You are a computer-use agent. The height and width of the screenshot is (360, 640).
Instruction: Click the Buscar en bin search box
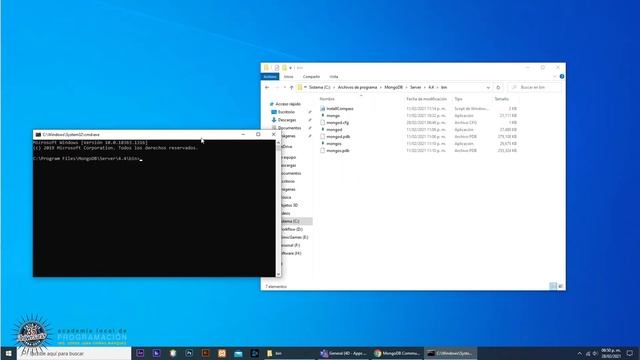tap(535, 87)
